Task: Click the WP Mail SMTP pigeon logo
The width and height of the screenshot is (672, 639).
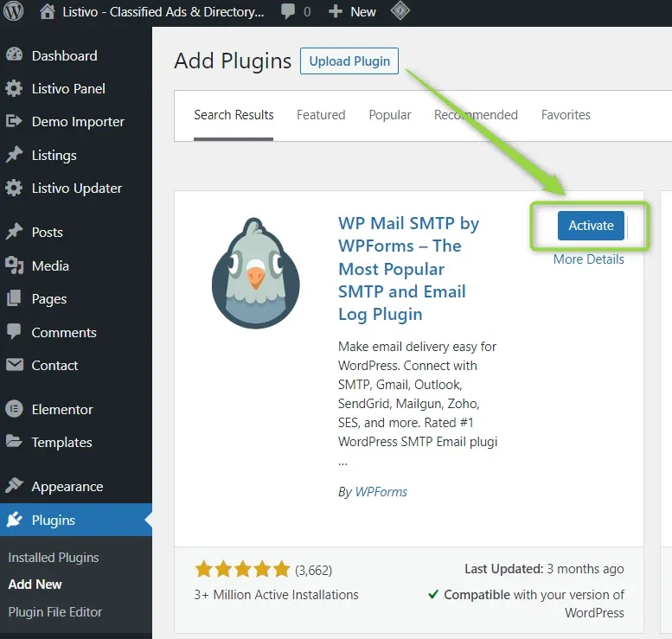Action: tap(256, 273)
